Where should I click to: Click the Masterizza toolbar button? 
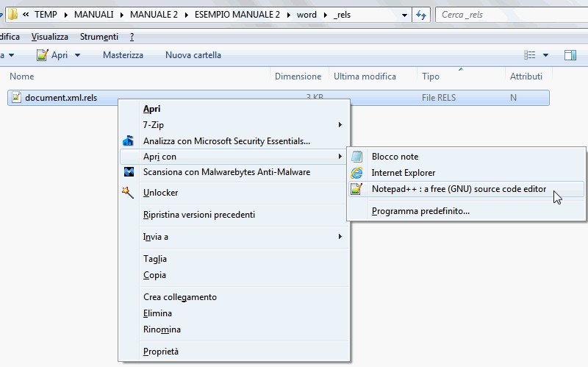pos(123,55)
